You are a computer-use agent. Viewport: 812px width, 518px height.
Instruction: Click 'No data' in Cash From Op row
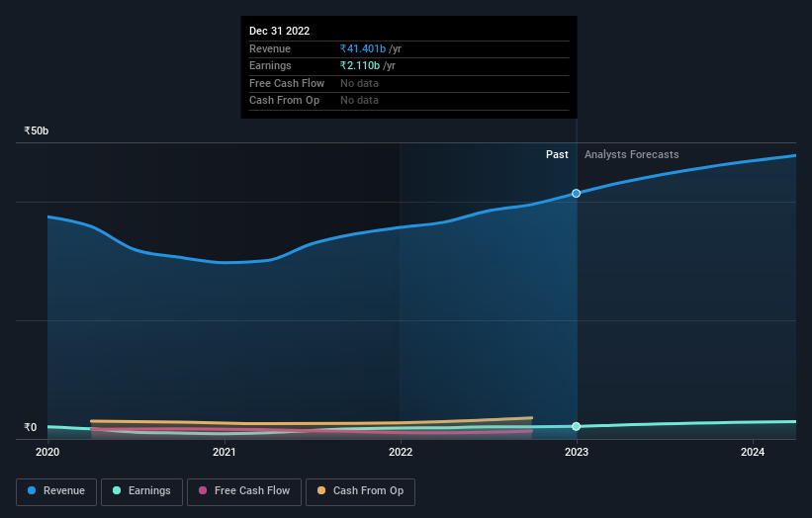(359, 101)
